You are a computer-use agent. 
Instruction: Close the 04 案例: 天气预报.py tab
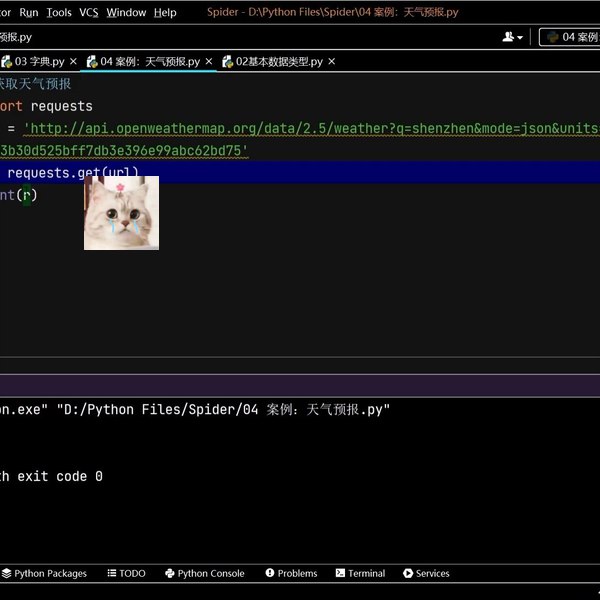pyautogui.click(x=209, y=62)
